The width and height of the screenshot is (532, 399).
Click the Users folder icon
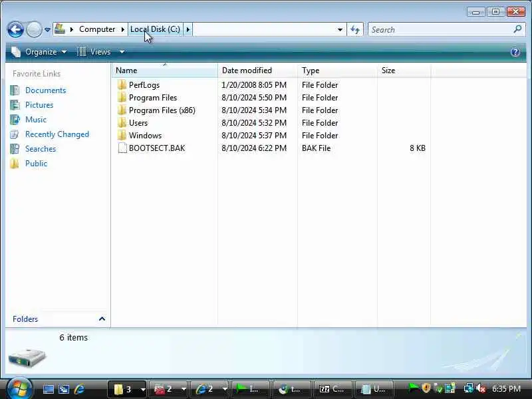122,123
